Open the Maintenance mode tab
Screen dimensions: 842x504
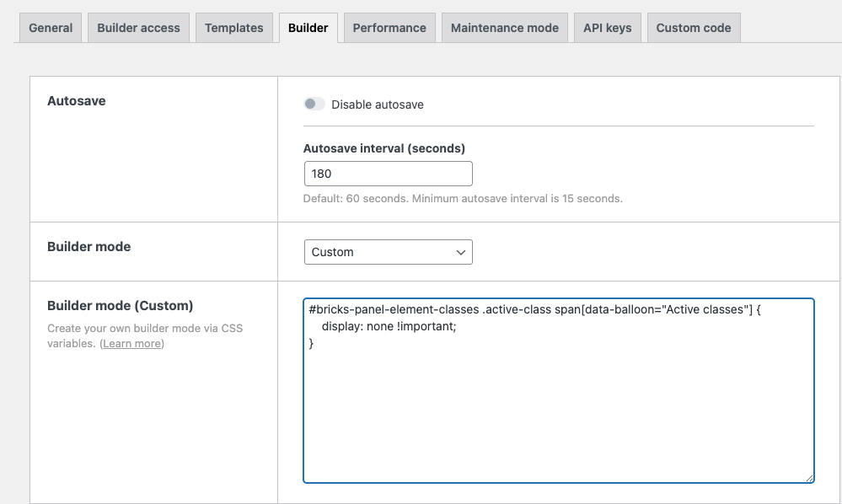pyautogui.click(x=505, y=28)
